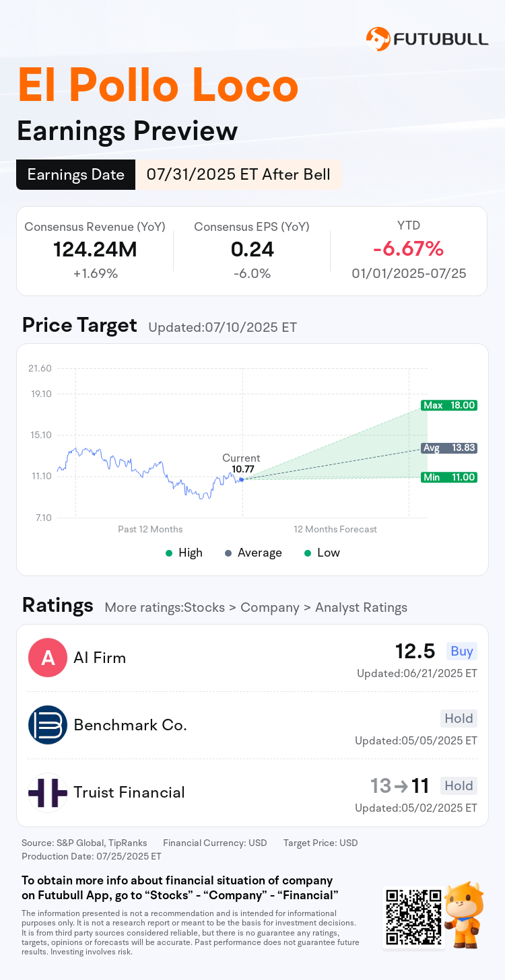505x980 pixels.
Task: Click Updated:05/02/2025 ET text
Action: (416, 808)
